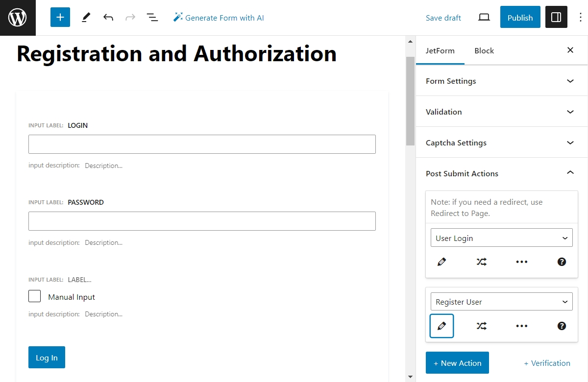The image size is (588, 382).
Task: Expand the Captcha Settings section
Action: tap(501, 143)
